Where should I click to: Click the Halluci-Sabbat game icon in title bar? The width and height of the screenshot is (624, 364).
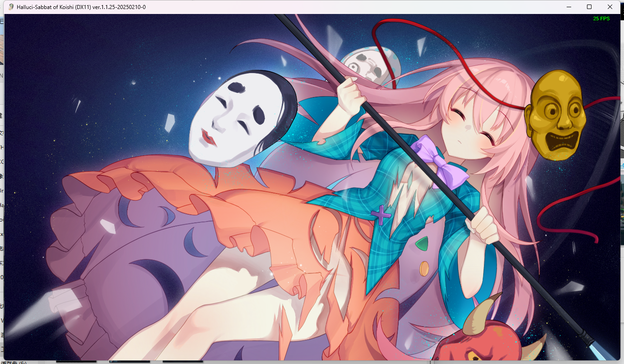[11, 7]
